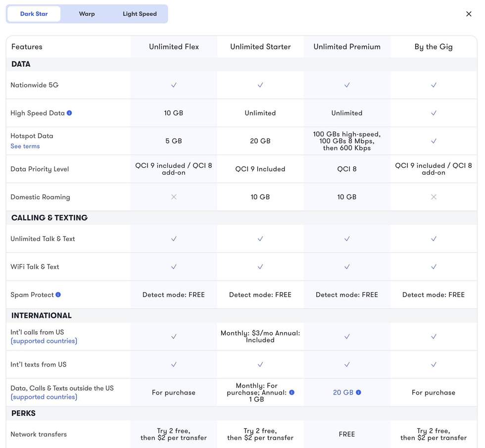Screen dimensions: 485x448
Task: Switch to the Light Speed tab
Action: point(140,14)
